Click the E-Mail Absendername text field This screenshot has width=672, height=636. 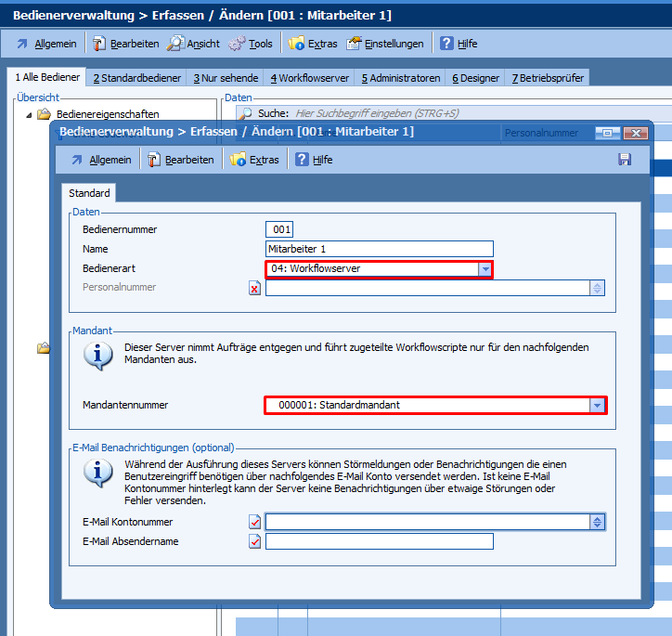click(x=379, y=541)
